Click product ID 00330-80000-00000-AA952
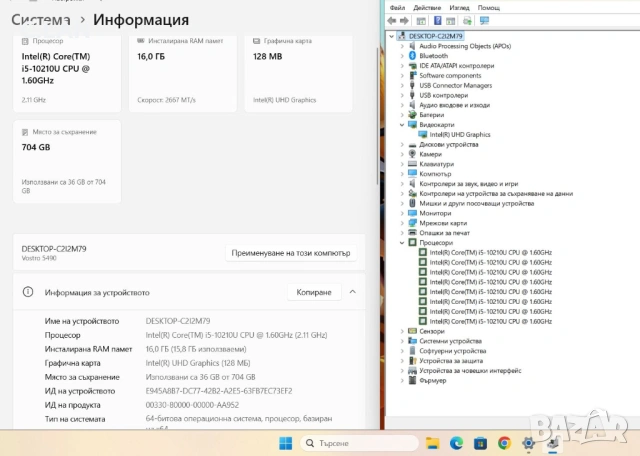This screenshot has width=640, height=456. [192, 405]
